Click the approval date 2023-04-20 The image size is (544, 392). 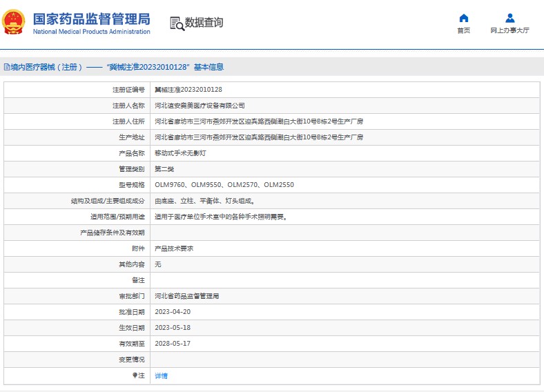173,312
